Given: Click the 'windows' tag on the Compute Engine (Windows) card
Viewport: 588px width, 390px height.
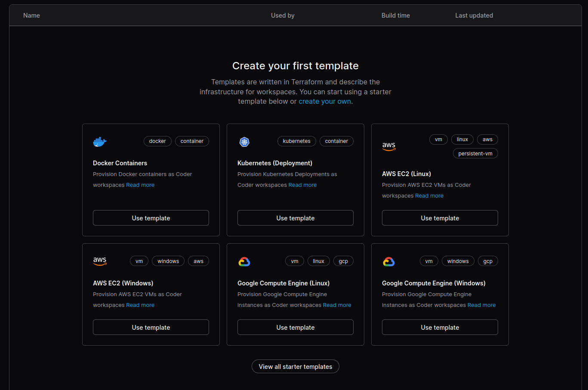Looking at the screenshot, I should pos(458,261).
